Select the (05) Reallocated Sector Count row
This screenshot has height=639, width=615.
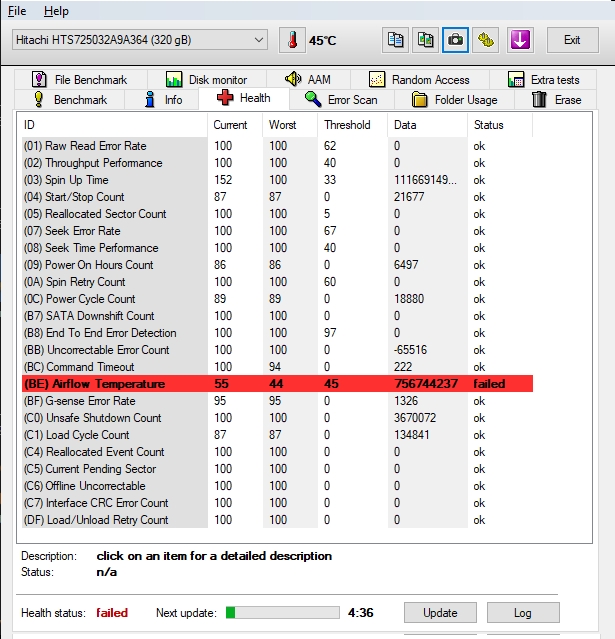coord(277,214)
